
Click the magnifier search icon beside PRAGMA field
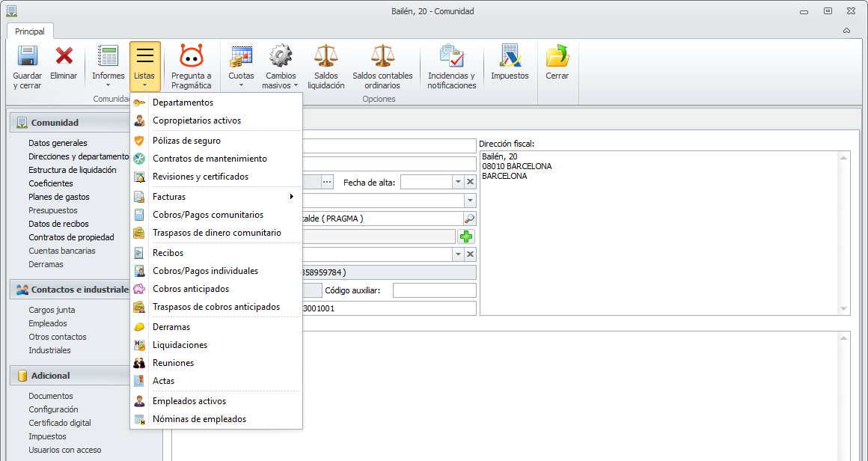[x=469, y=219]
